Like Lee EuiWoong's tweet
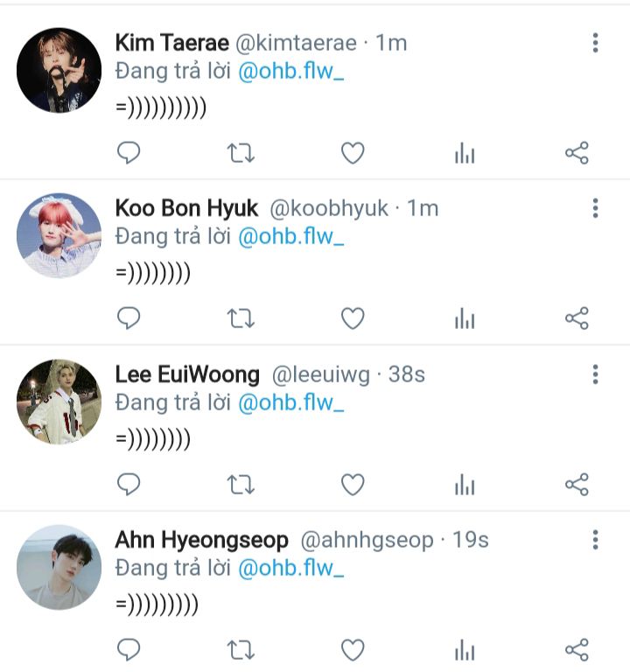 tap(352, 484)
